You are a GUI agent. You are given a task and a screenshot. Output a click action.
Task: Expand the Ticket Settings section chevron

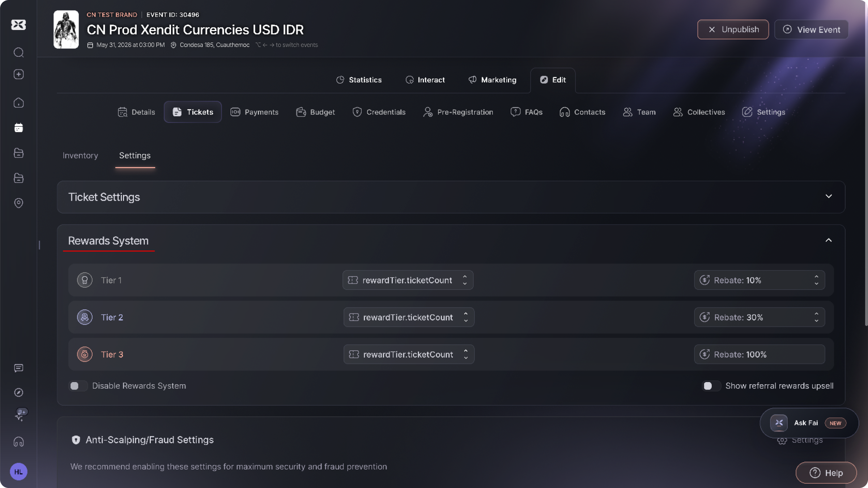pyautogui.click(x=829, y=196)
